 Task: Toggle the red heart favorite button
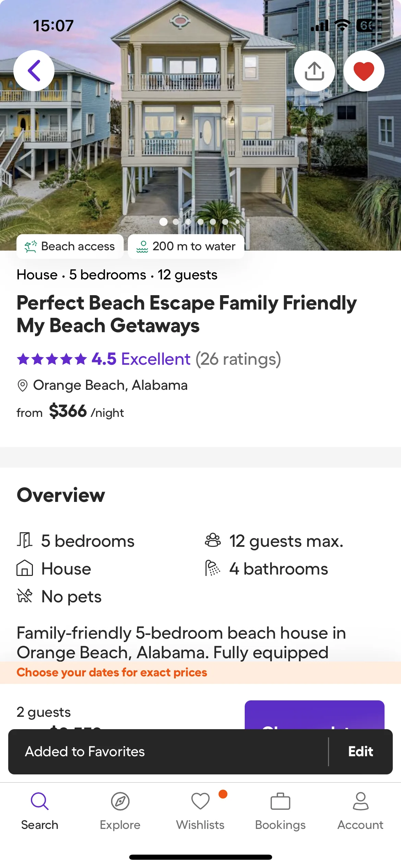(364, 71)
